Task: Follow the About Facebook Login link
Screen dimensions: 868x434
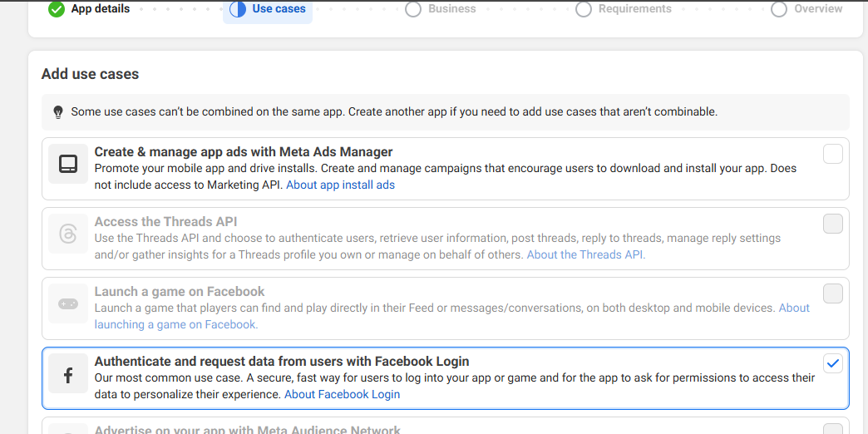Action: pyautogui.click(x=342, y=394)
